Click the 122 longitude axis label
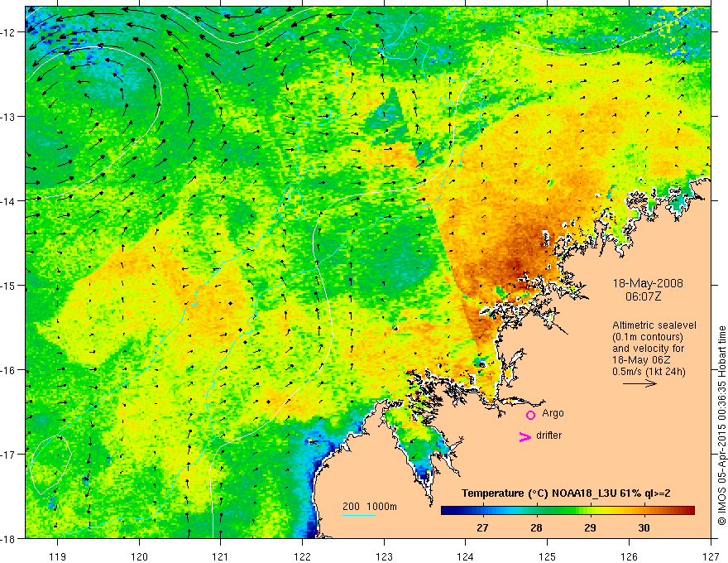728x563 pixels. click(303, 556)
